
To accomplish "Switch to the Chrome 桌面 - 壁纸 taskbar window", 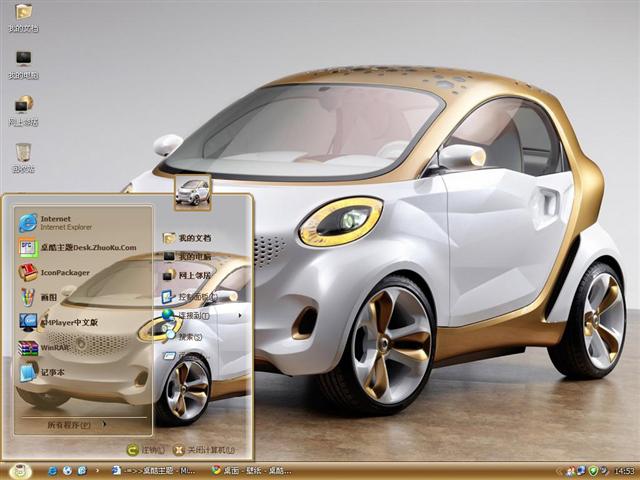I will click(x=252, y=471).
